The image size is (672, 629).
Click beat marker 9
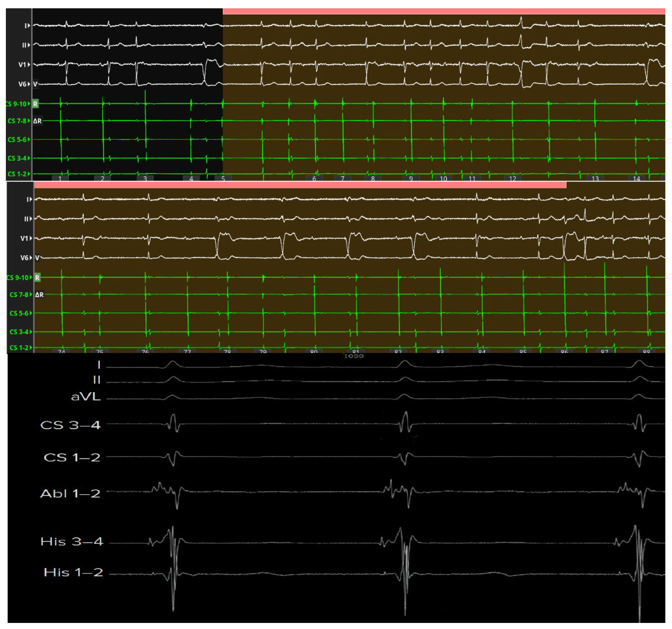click(411, 179)
